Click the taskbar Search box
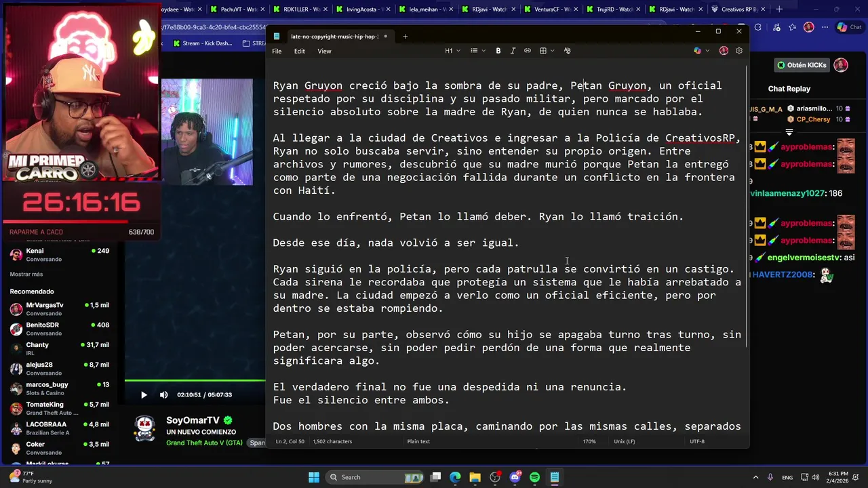 click(x=373, y=477)
